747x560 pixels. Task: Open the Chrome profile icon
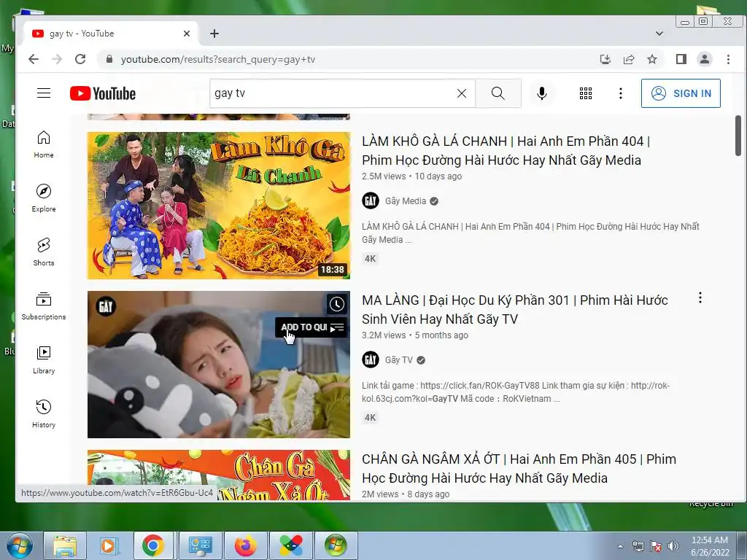click(705, 60)
